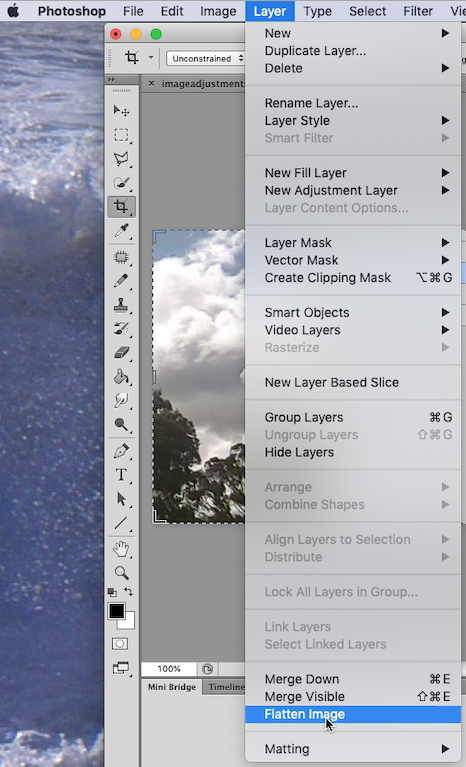Select the Eraser tool
The width and height of the screenshot is (466, 767).
(x=121, y=352)
